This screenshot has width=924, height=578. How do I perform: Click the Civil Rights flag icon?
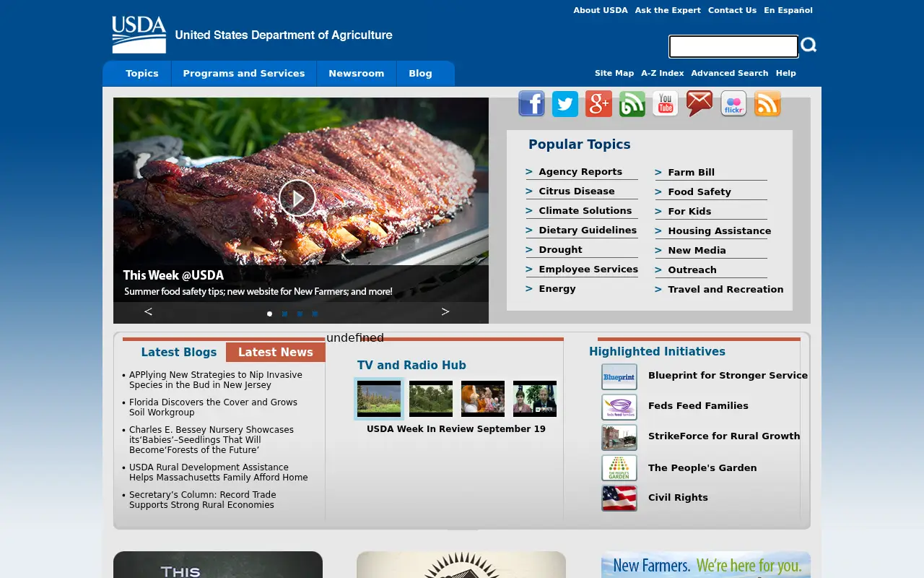pos(619,498)
